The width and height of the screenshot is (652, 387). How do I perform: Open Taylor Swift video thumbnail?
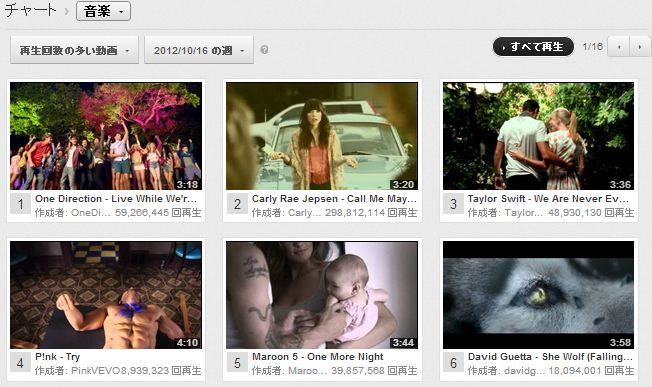[x=538, y=136]
